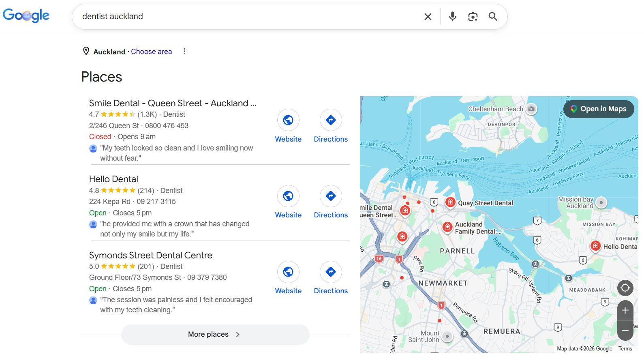Submit search with magnifier icon
Viewport: 644px width, 361px height.
click(493, 17)
